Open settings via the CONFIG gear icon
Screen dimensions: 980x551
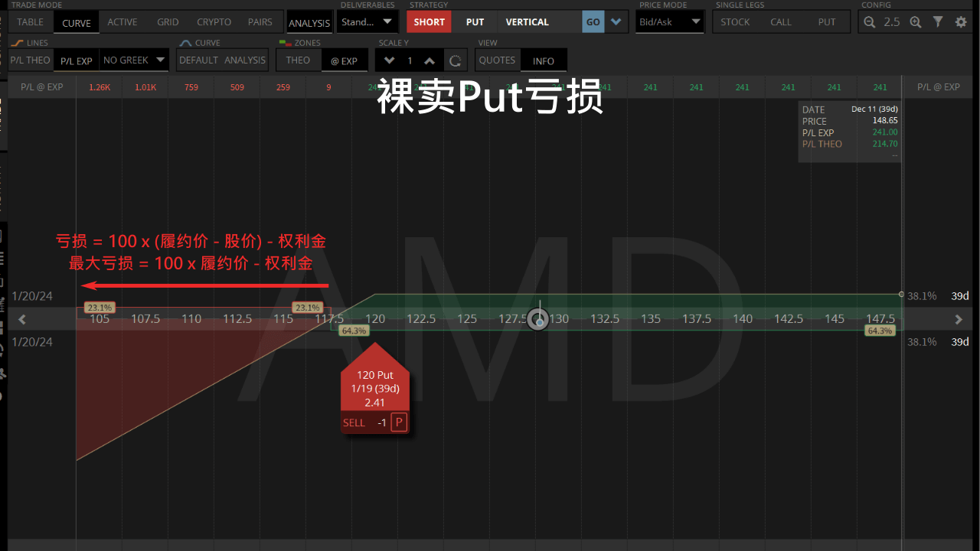[961, 21]
